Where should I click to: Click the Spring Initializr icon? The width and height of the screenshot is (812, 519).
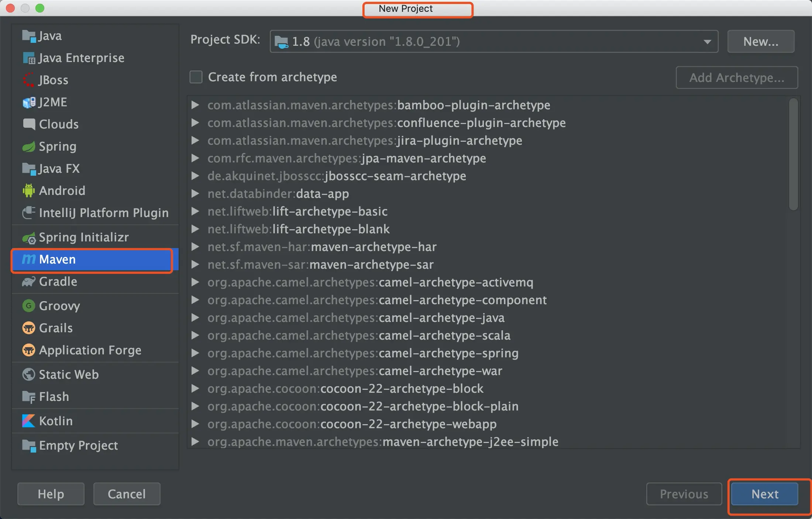(29, 238)
